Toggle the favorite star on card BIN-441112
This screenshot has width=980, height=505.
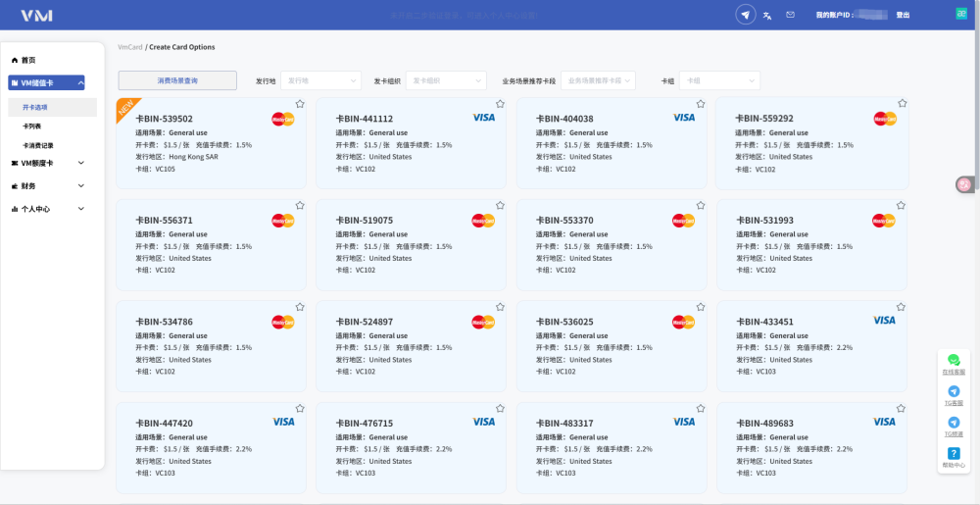pyautogui.click(x=500, y=104)
